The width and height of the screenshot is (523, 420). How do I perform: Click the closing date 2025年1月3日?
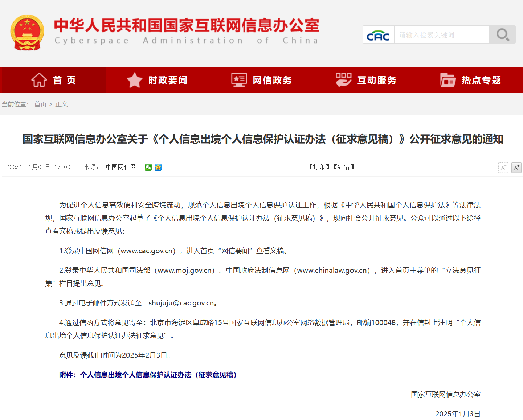coord(458,414)
